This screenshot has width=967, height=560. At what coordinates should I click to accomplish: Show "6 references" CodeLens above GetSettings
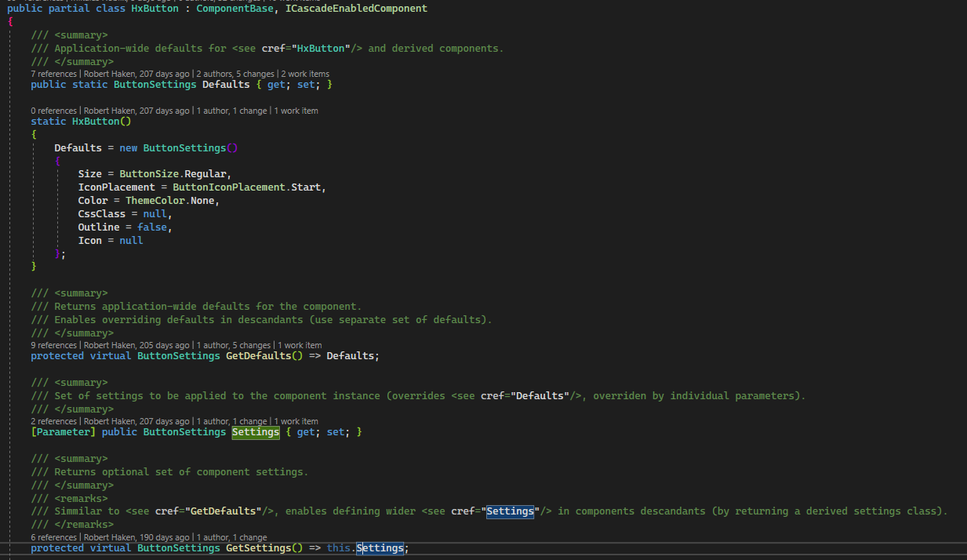click(x=55, y=537)
